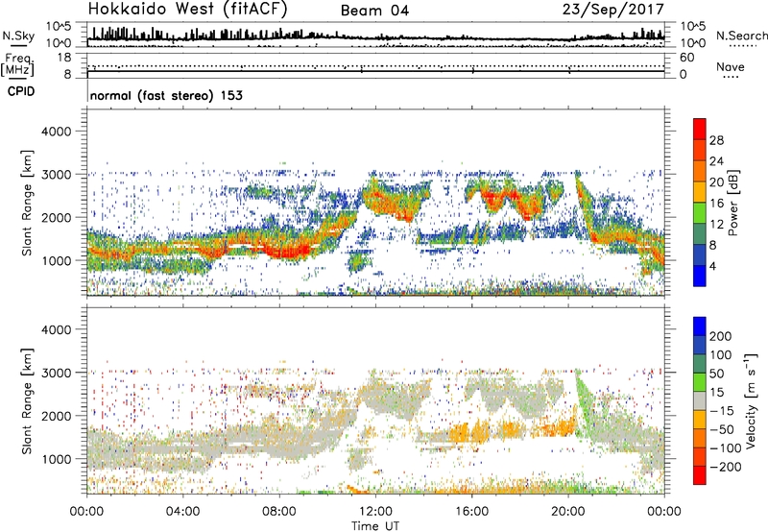Click the '04:00' time tick label

coord(183,512)
